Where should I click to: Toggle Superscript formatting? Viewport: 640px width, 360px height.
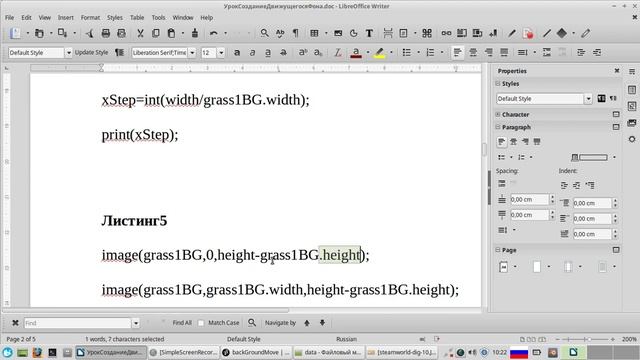pyautogui.click(x=302, y=53)
